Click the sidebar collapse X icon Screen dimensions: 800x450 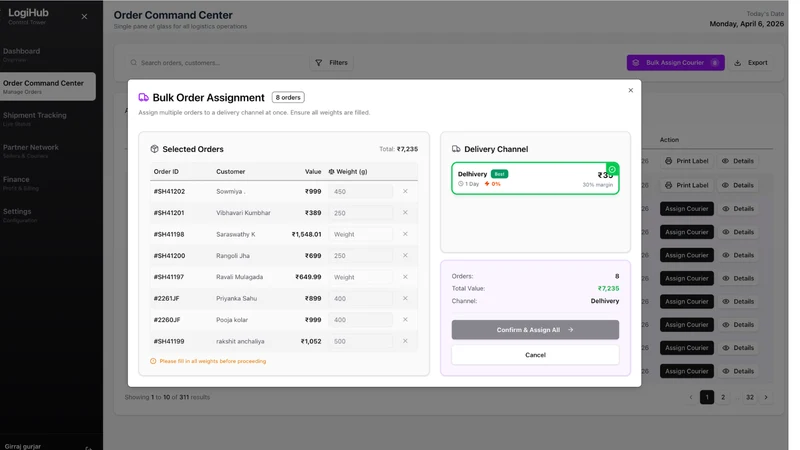coord(84,16)
